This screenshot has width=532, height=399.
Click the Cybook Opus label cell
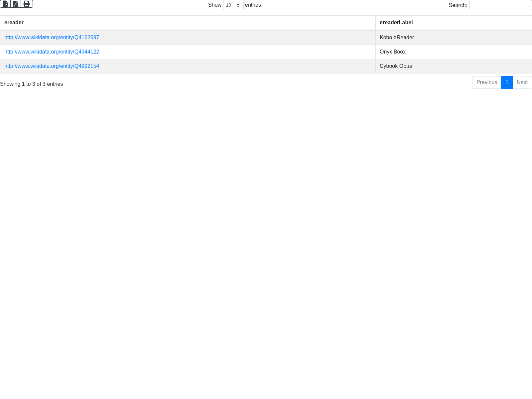(396, 66)
